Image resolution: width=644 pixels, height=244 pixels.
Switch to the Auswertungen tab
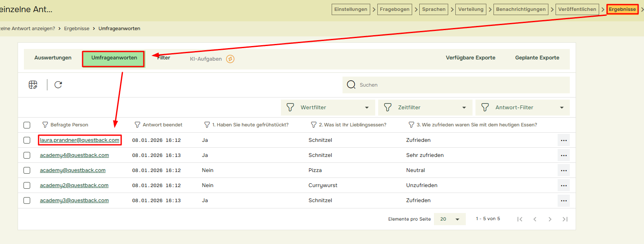click(x=53, y=58)
